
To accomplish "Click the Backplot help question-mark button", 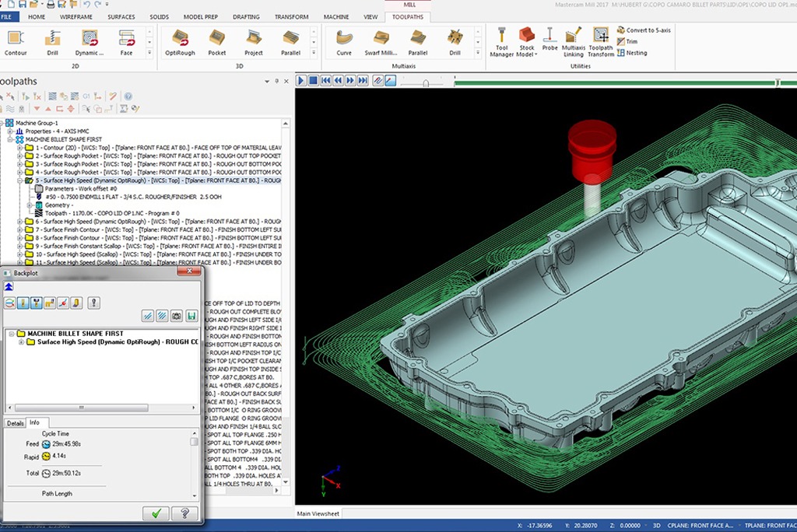I will (184, 513).
